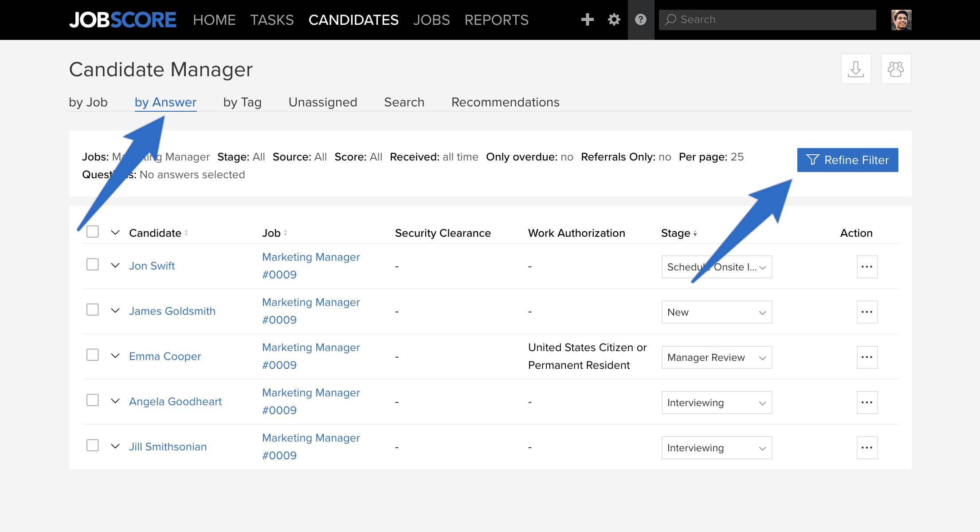Open the Manager Review stage dropdown
This screenshot has height=532, width=980.
[717, 357]
